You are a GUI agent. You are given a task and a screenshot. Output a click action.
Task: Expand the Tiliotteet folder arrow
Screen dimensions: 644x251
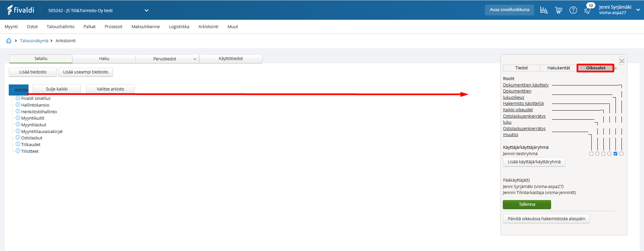pyautogui.click(x=18, y=151)
